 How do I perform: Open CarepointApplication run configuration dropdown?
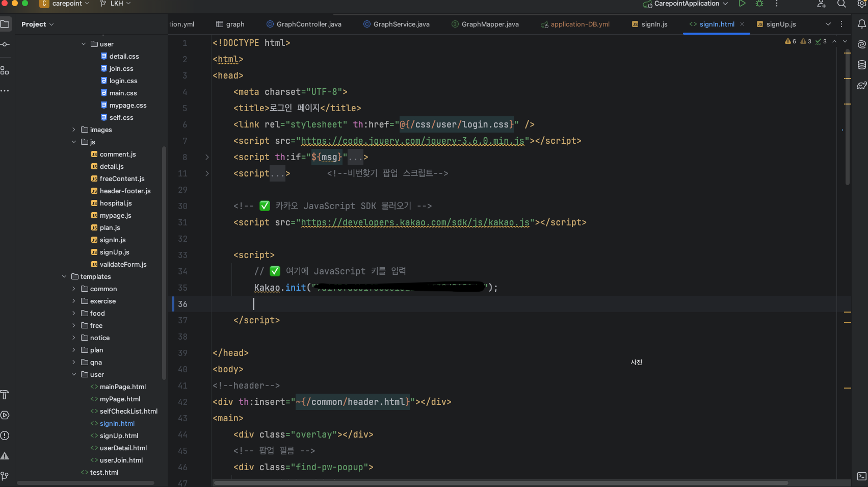[686, 4]
